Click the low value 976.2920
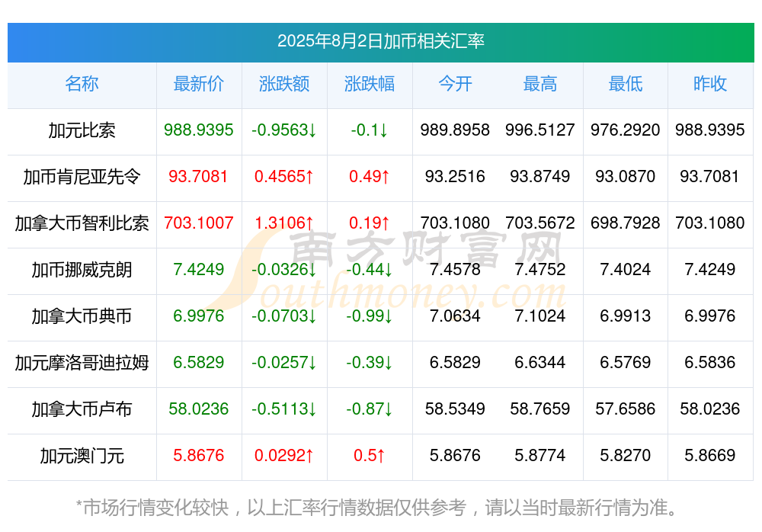This screenshot has width=762, height=532. [x=626, y=130]
